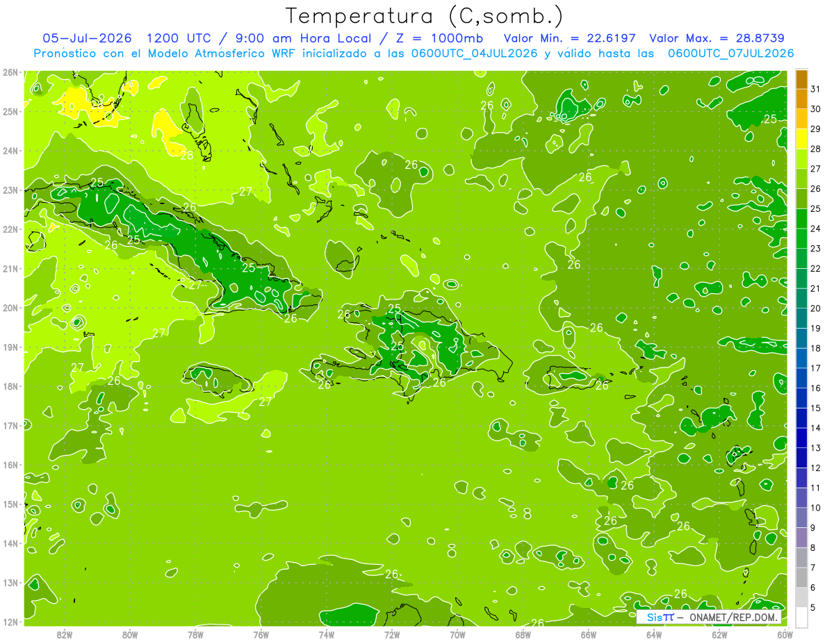The width and height of the screenshot is (834, 644).
Task: Click the "20" value on the color legend
Action: 816,308
